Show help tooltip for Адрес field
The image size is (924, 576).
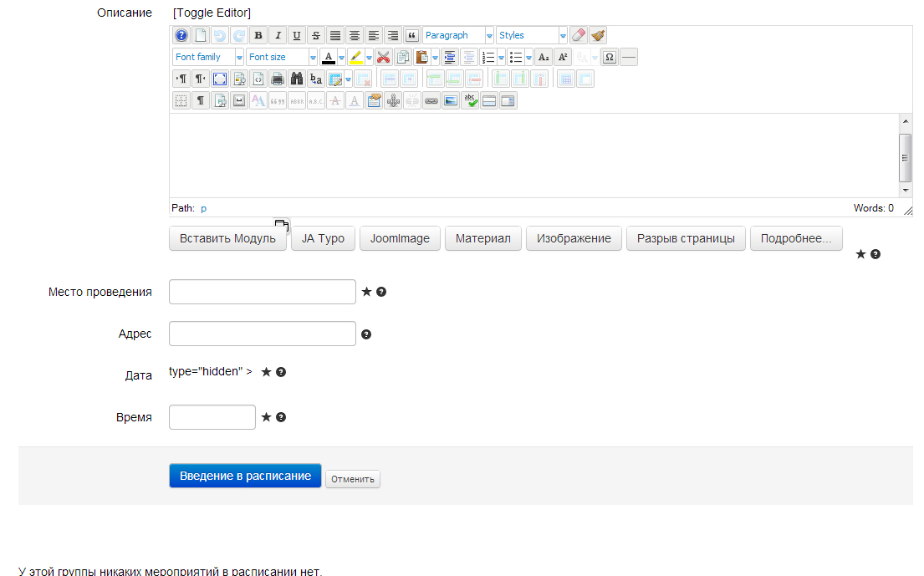pos(366,334)
